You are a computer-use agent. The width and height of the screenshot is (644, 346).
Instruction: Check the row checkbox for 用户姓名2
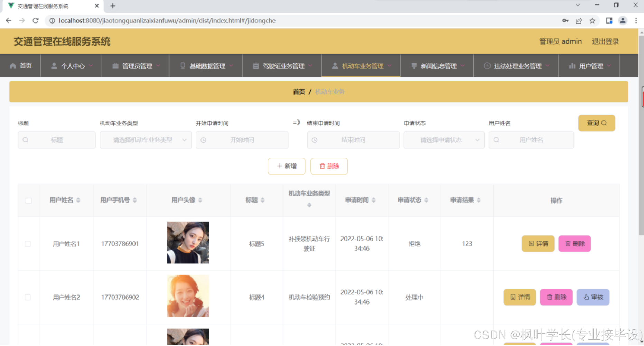click(28, 298)
